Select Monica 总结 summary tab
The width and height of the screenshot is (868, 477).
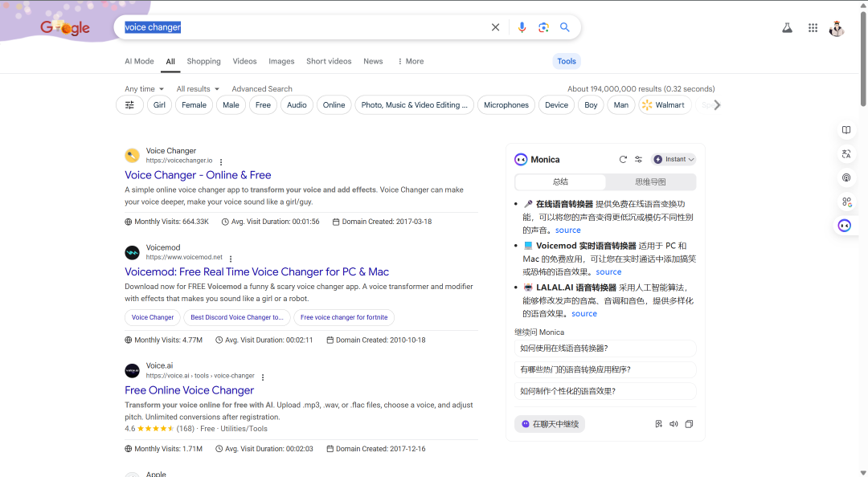point(560,181)
